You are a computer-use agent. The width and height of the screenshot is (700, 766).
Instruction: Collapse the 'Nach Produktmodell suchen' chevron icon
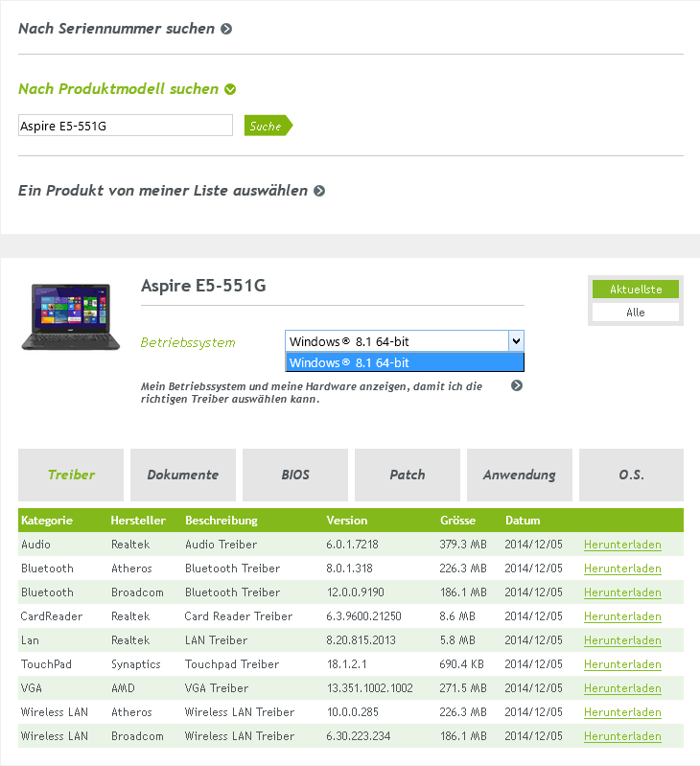[230, 89]
